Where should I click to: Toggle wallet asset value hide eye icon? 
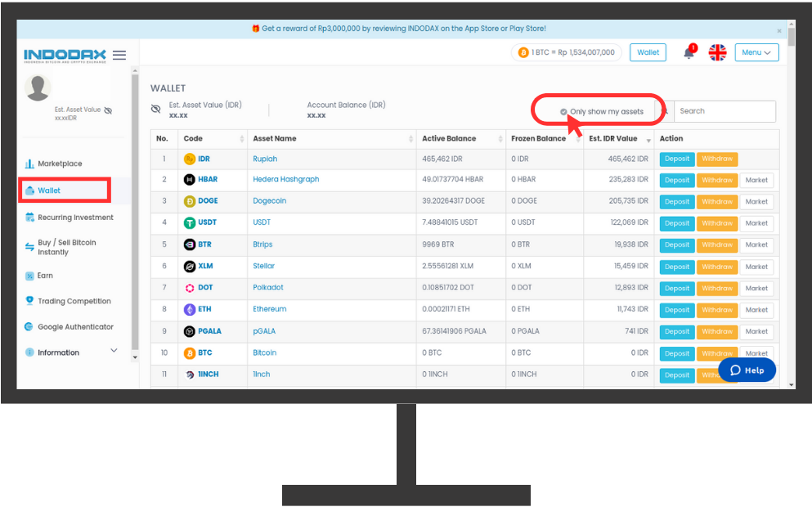tap(155, 109)
